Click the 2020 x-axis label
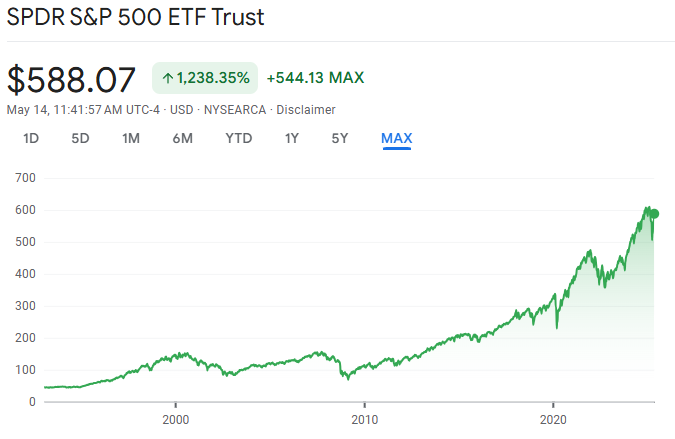Image resolution: width=675 pixels, height=439 pixels. click(x=553, y=420)
